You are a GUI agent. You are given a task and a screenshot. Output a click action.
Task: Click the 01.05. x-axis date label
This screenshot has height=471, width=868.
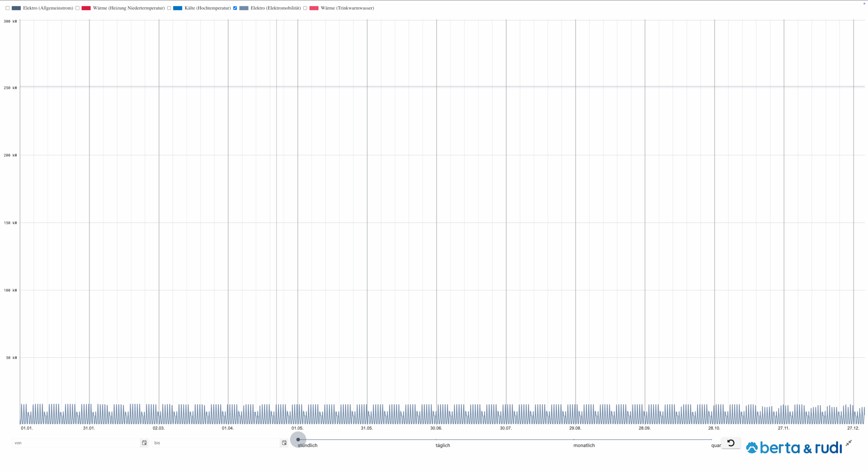pyautogui.click(x=297, y=428)
